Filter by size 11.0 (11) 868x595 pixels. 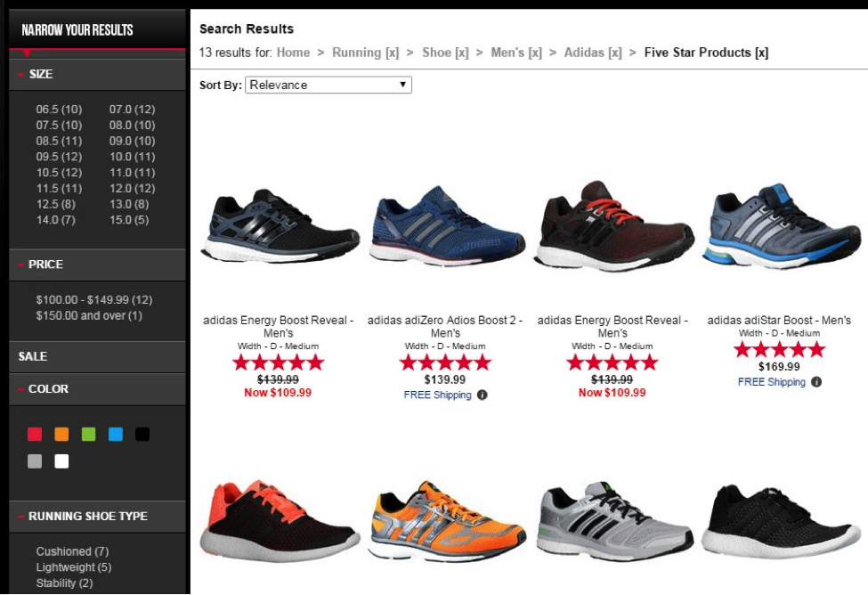[x=132, y=172]
